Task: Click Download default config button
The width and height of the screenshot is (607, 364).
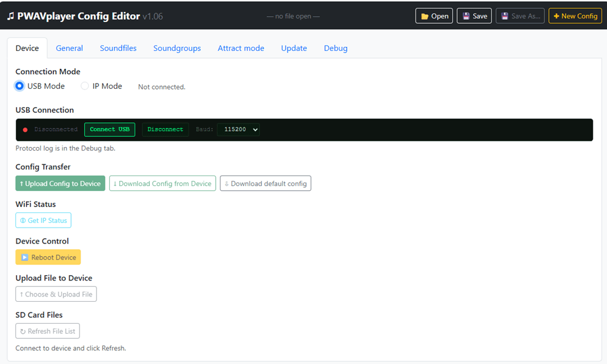Action: point(265,184)
